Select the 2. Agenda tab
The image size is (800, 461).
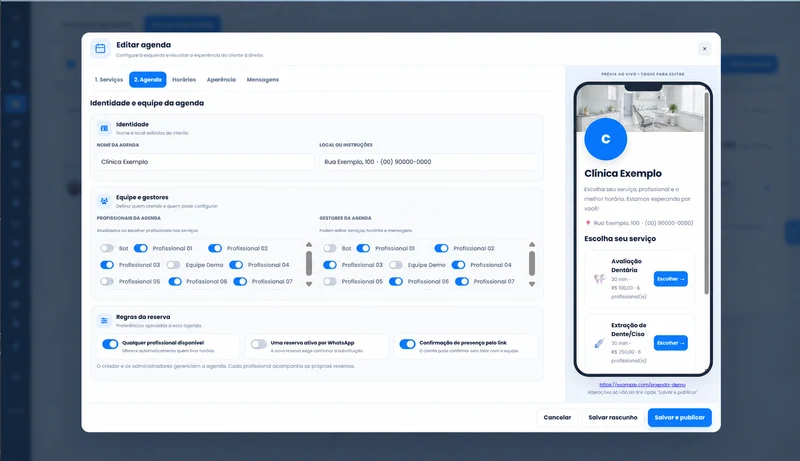pos(147,80)
